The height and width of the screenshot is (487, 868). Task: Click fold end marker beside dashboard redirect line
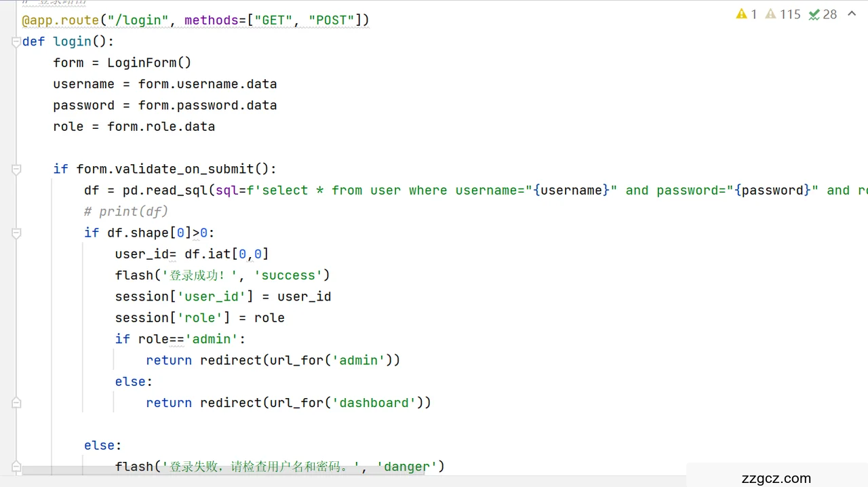(16, 403)
